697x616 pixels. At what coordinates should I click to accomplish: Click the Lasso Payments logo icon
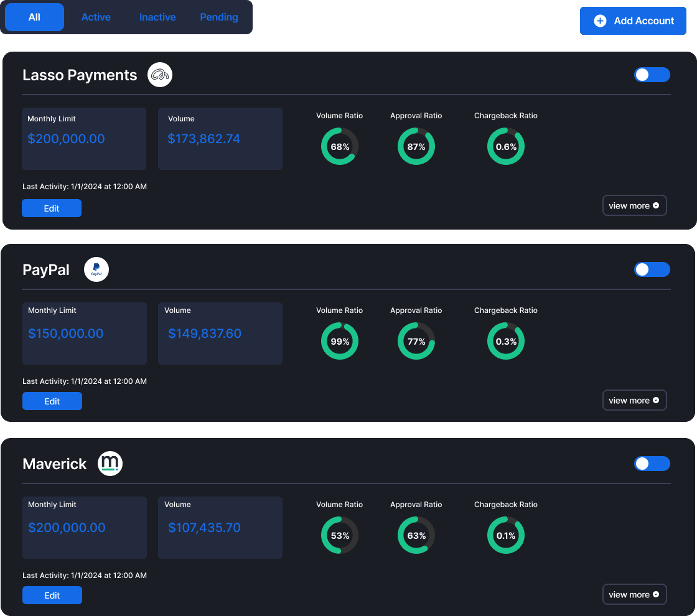point(160,75)
